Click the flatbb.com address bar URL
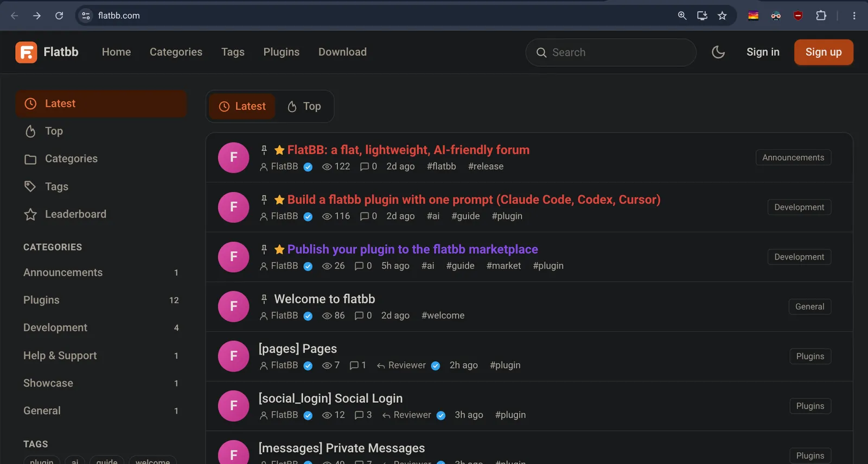The height and width of the screenshot is (464, 868). click(x=119, y=16)
